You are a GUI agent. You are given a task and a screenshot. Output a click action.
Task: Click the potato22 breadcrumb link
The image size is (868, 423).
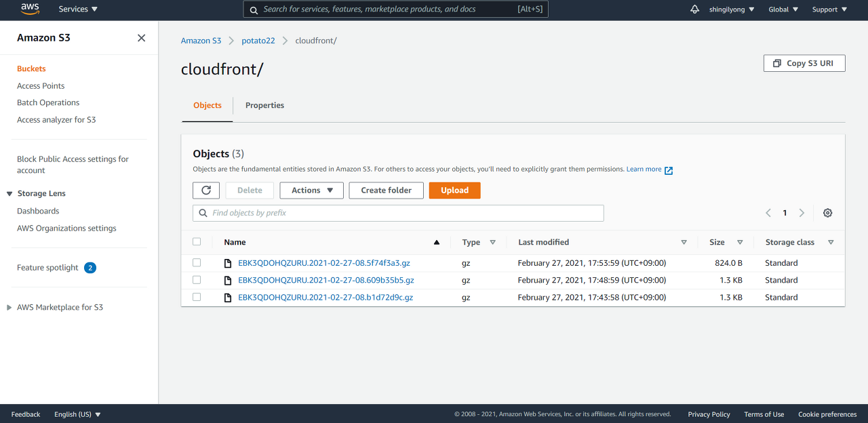pos(258,41)
